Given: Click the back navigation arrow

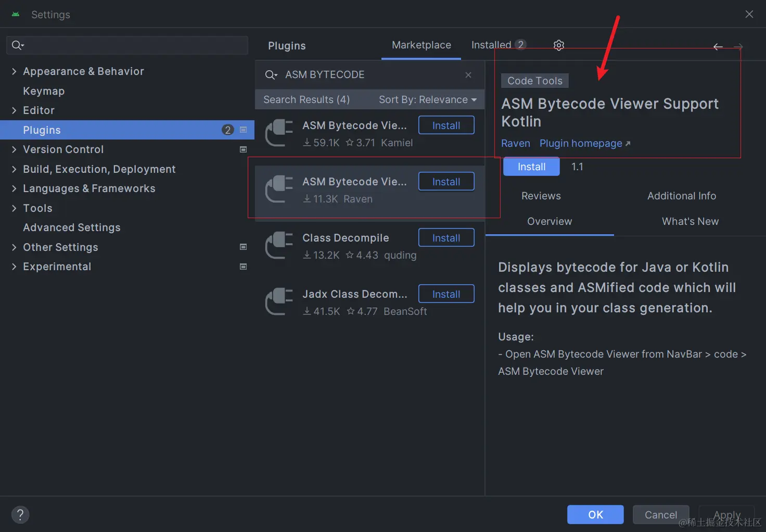Looking at the screenshot, I should [718, 47].
